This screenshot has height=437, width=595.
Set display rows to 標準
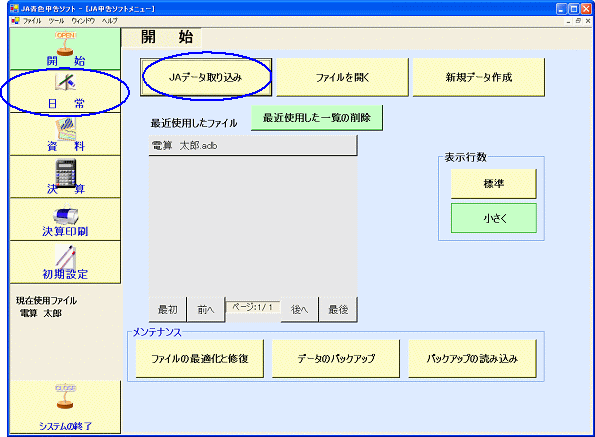coord(494,184)
